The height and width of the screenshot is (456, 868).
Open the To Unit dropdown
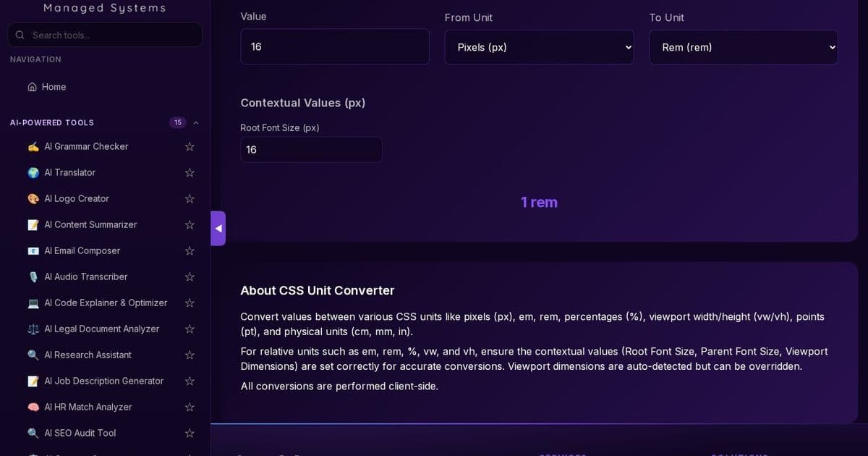[x=743, y=47]
